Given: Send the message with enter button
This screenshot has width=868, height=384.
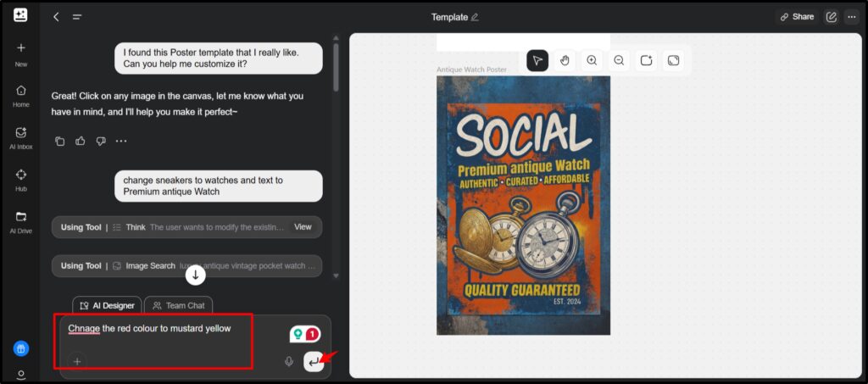Looking at the screenshot, I should pyautogui.click(x=314, y=362).
